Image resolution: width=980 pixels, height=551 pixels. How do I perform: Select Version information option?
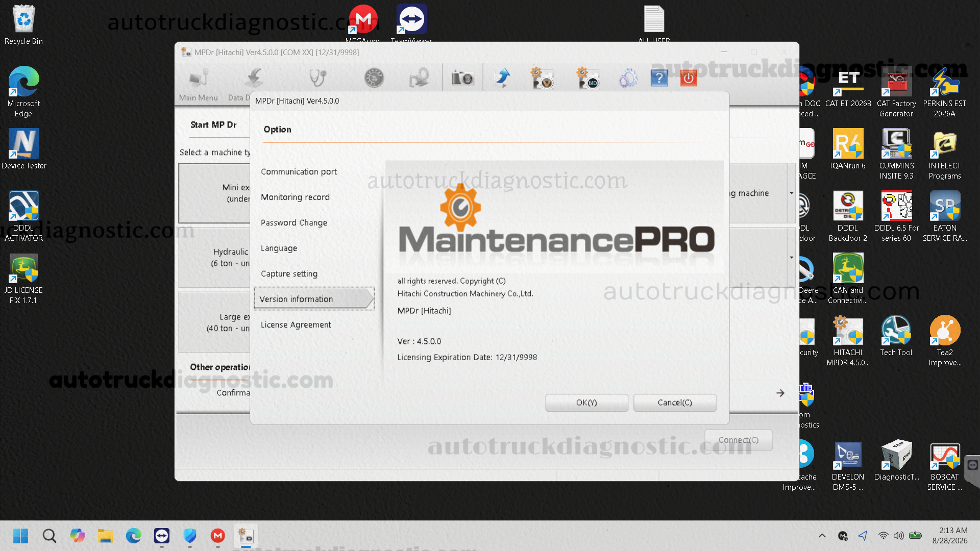tap(314, 299)
